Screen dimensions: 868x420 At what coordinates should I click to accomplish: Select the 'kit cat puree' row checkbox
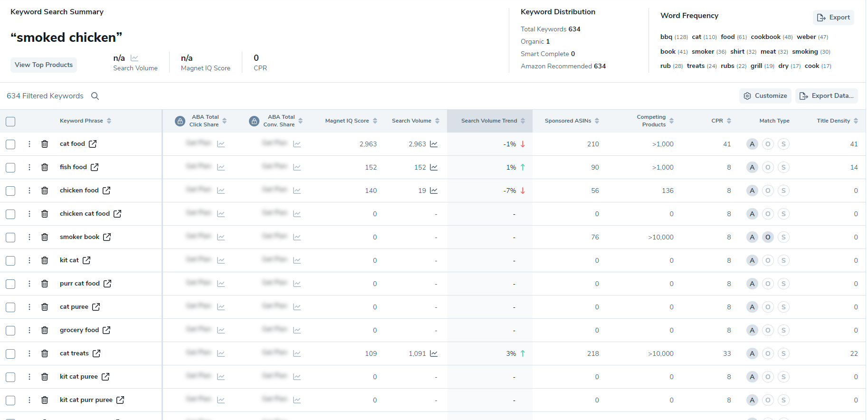tap(10, 377)
